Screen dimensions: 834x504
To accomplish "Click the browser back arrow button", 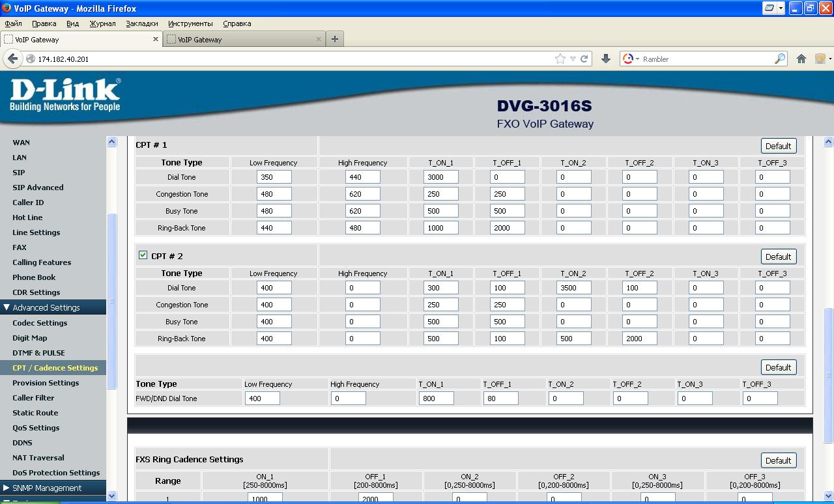I will (12, 59).
